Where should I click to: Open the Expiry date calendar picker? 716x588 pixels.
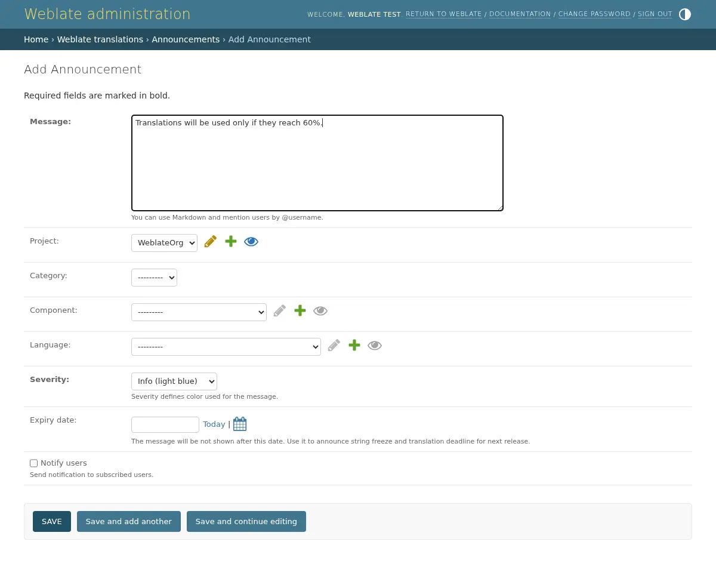(240, 424)
